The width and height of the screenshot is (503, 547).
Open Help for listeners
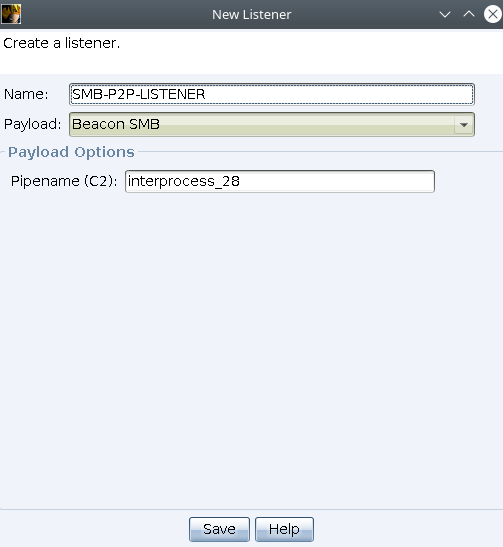(284, 529)
